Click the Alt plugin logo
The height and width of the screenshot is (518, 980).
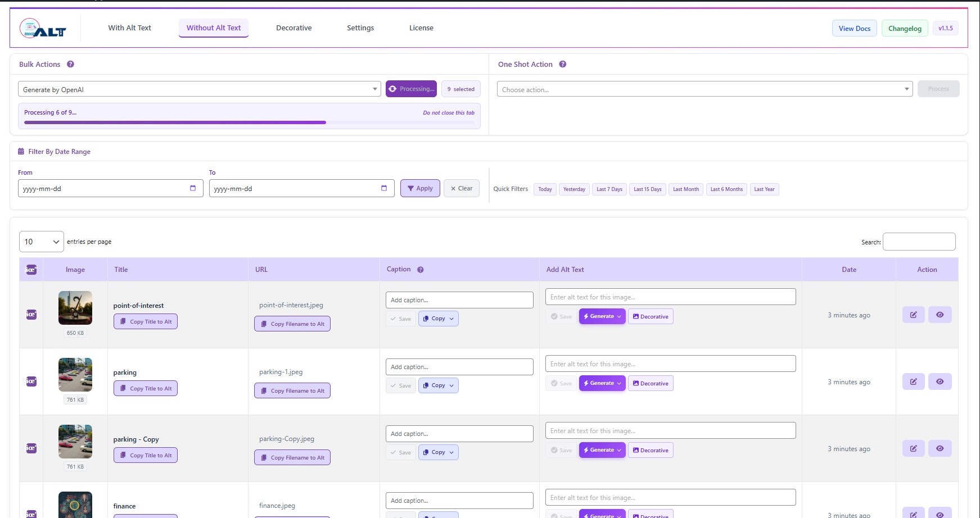(x=43, y=29)
